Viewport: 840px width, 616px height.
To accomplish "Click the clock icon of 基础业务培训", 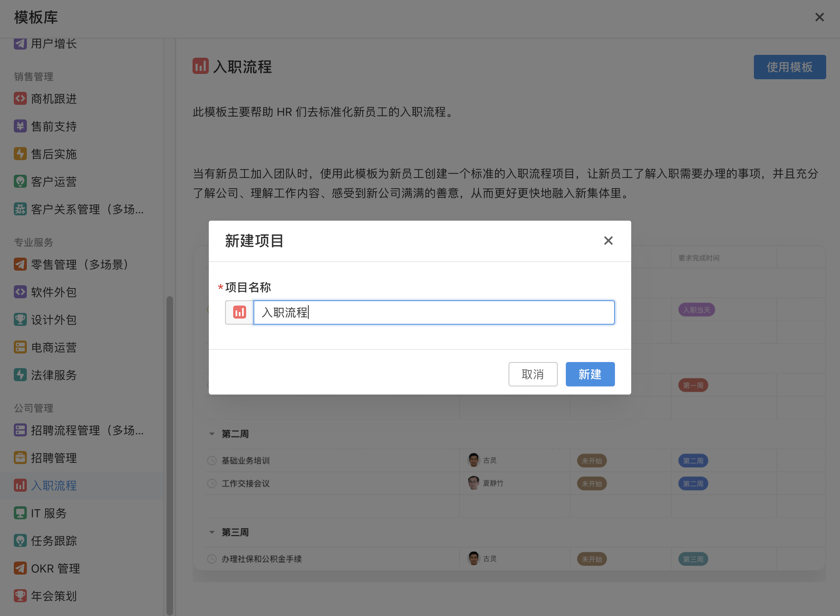I will pos(212,460).
